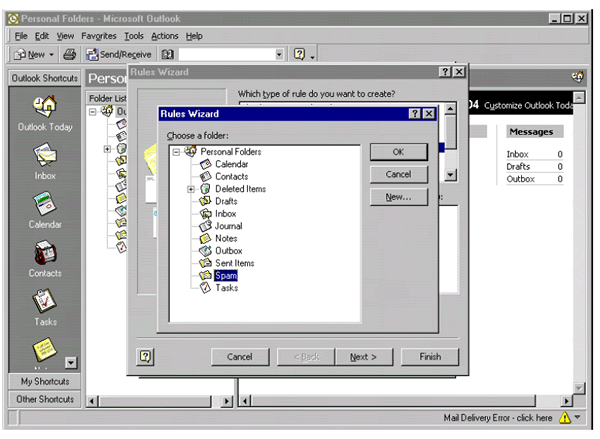Image resolution: width=600 pixels, height=439 pixels.
Task: Click the Spam folder icon
Action: pos(205,275)
